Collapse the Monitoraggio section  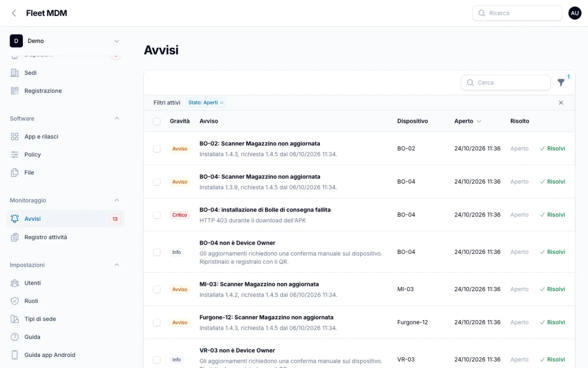[x=117, y=200]
